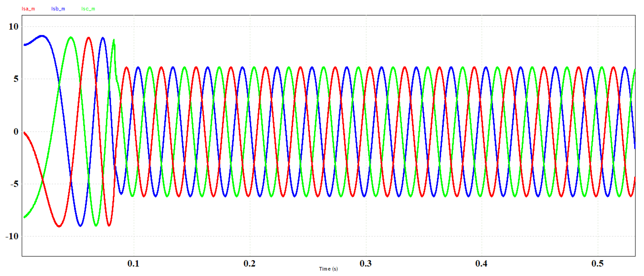Click the green Isc_m legend label
Image resolution: width=644 pixels, height=276 pixels.
88,9
